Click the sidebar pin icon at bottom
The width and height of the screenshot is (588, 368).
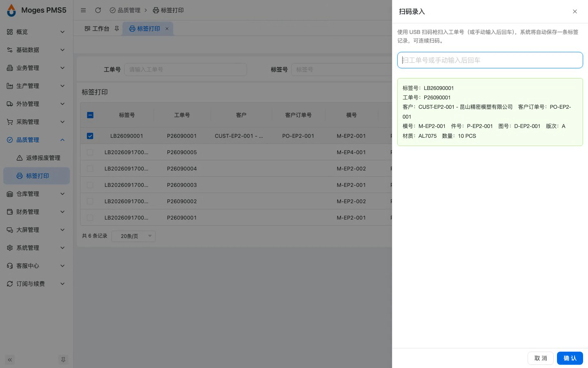tap(63, 360)
